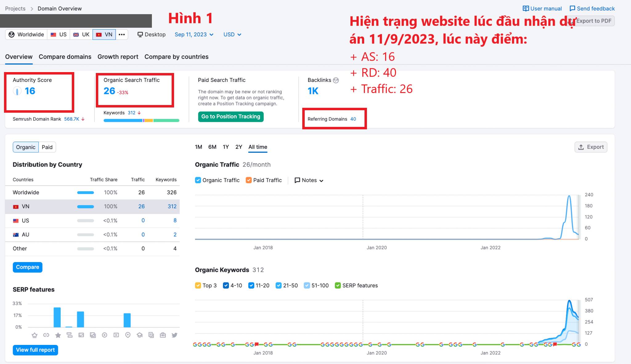Image resolution: width=631 pixels, height=364 pixels.
Task: Click the Go to Position Tracking button
Action: tap(231, 117)
